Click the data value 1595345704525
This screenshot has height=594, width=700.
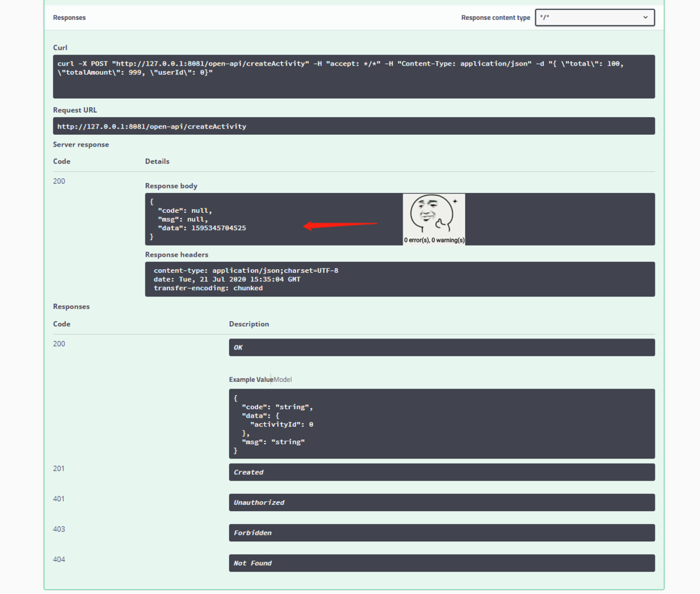218,228
